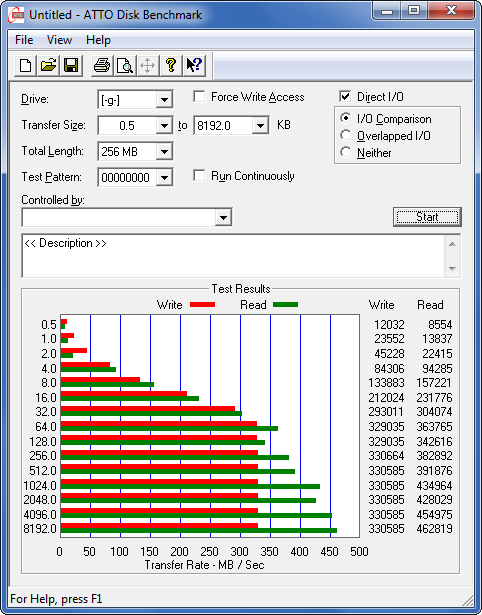
Task: Open the File menu
Action: click(x=24, y=40)
